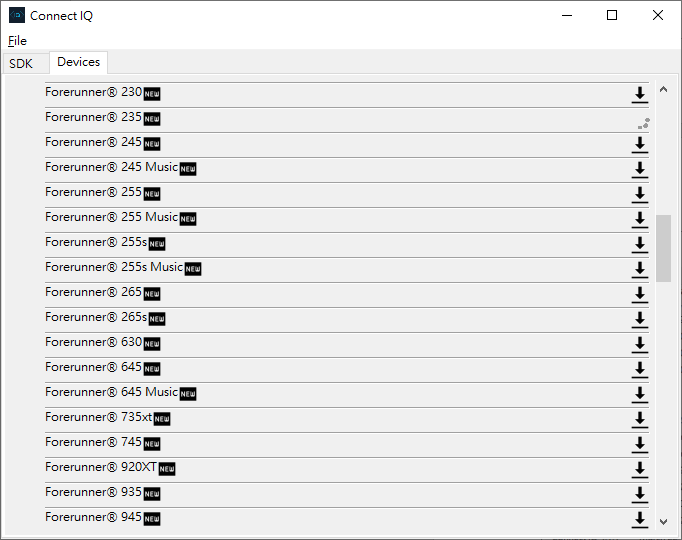Select the Forerunner 745 list entry
This screenshot has width=682, height=540.
coord(347,444)
